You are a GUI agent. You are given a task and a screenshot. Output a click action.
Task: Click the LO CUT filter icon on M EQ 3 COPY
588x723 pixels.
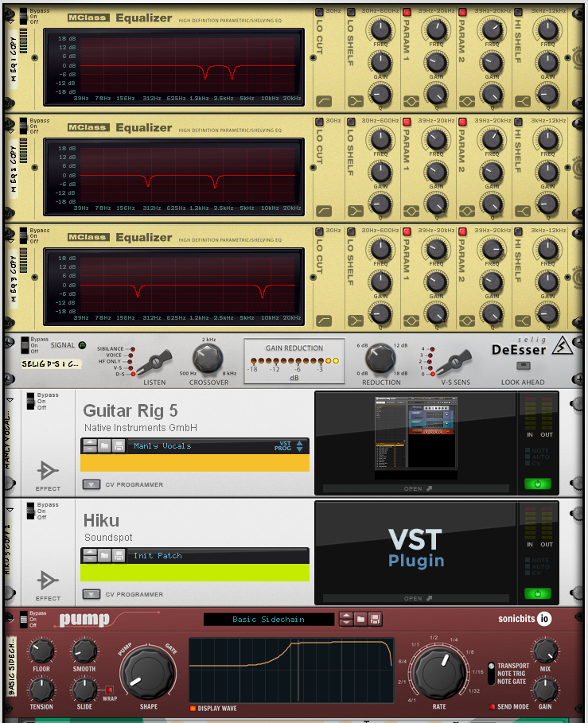tap(324, 321)
